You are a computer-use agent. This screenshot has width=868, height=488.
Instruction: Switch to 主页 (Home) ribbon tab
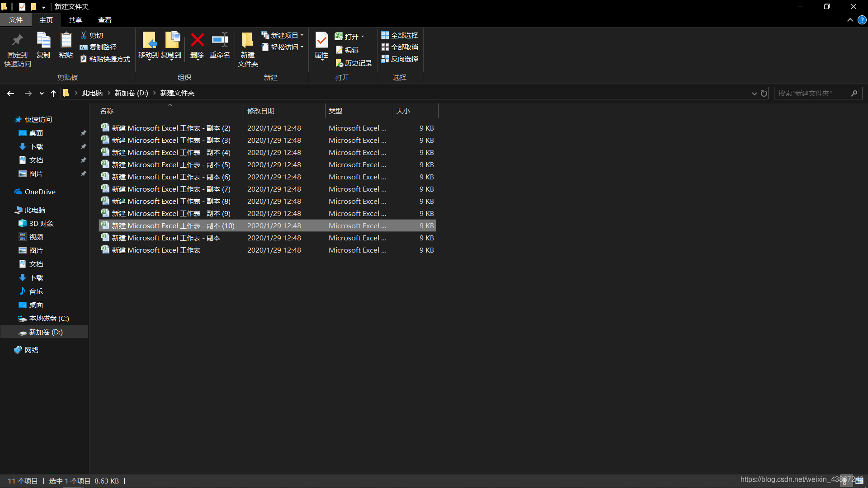point(46,20)
